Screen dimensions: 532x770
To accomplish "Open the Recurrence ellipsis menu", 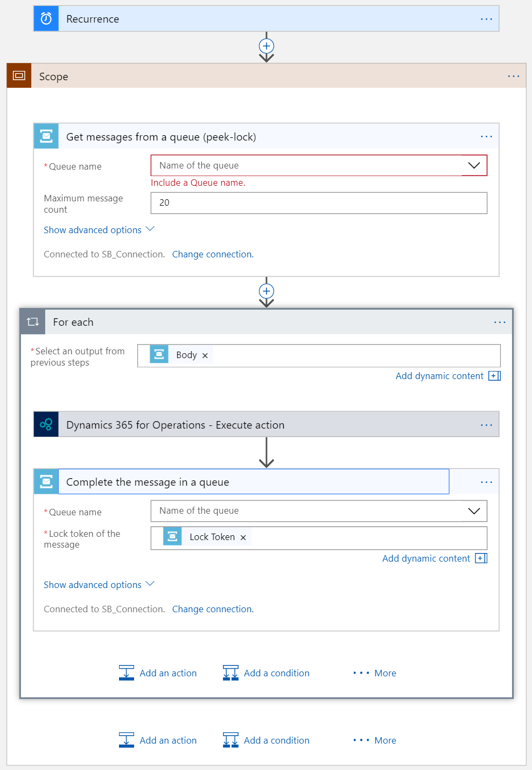I will 486,19.
